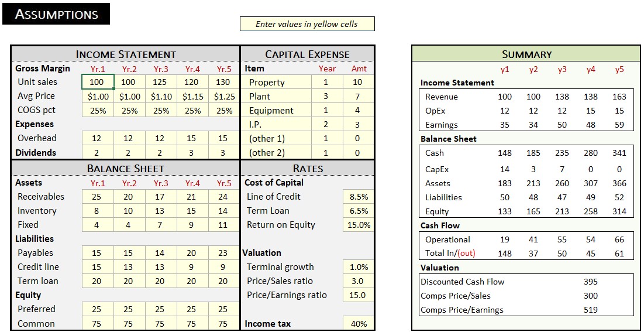Click the Fixed assets Yr.5 cell
644x332 pixels.
click(224, 225)
